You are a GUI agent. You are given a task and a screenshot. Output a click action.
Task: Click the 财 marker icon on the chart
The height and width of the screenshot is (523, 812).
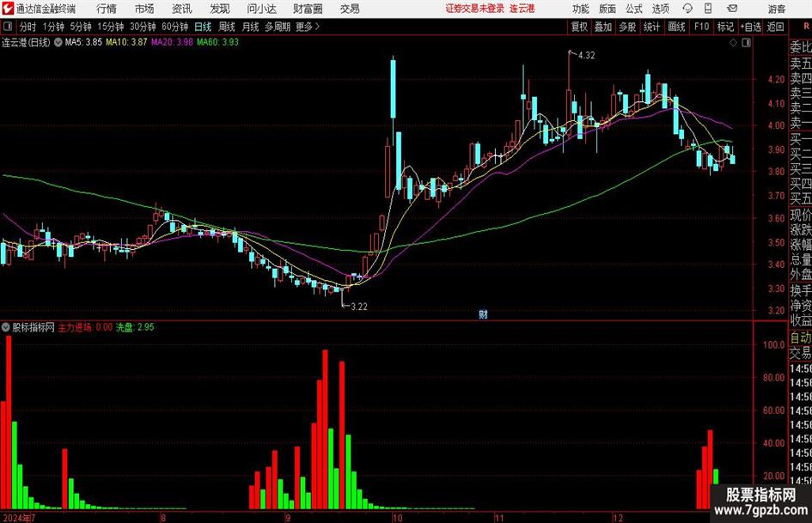483,313
